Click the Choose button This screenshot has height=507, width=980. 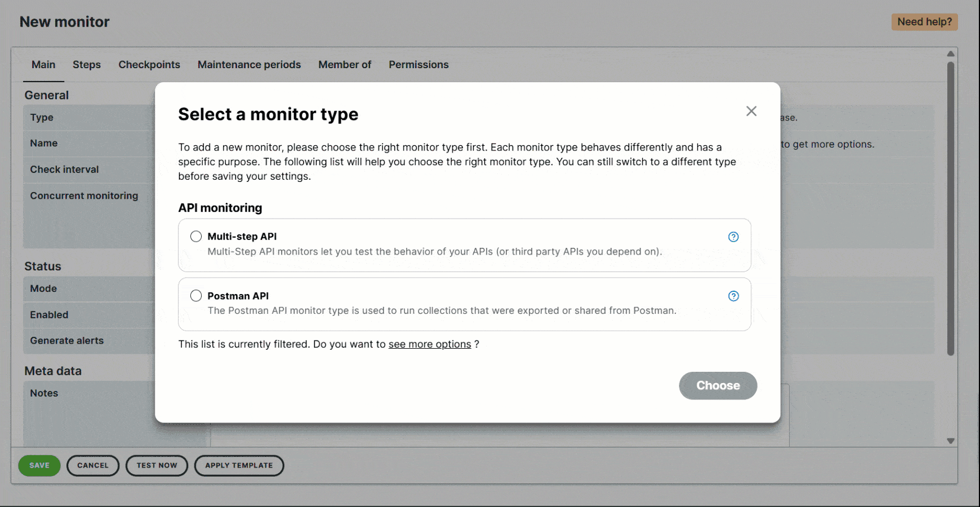[x=718, y=385]
